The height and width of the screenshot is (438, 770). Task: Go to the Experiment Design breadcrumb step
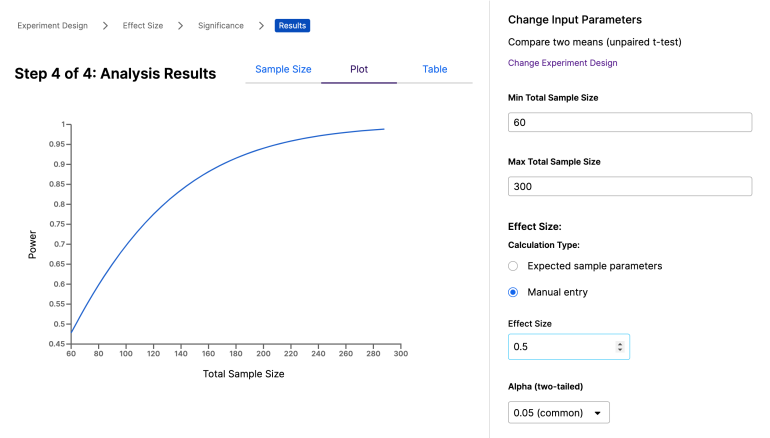[52, 25]
